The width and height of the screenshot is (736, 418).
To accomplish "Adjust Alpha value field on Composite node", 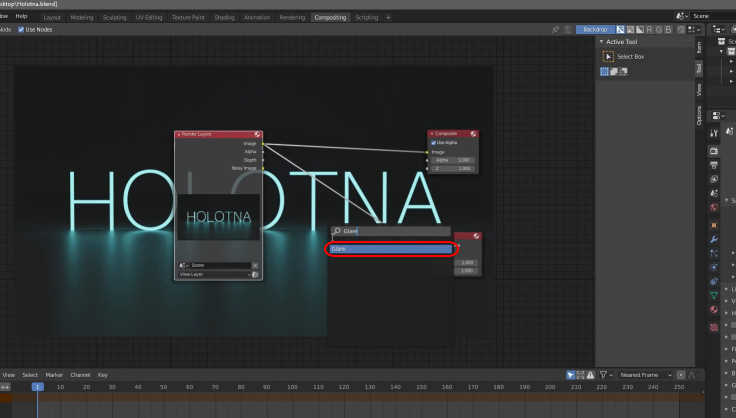I will [452, 160].
